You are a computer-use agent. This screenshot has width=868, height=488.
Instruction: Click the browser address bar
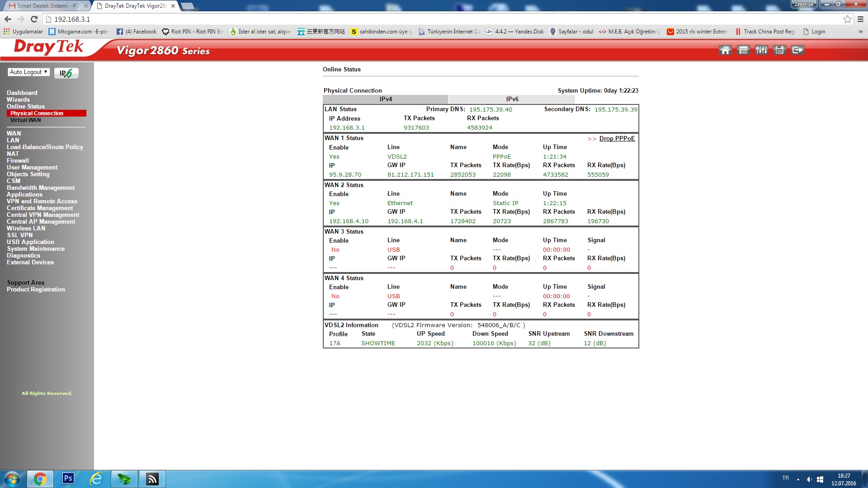407,19
